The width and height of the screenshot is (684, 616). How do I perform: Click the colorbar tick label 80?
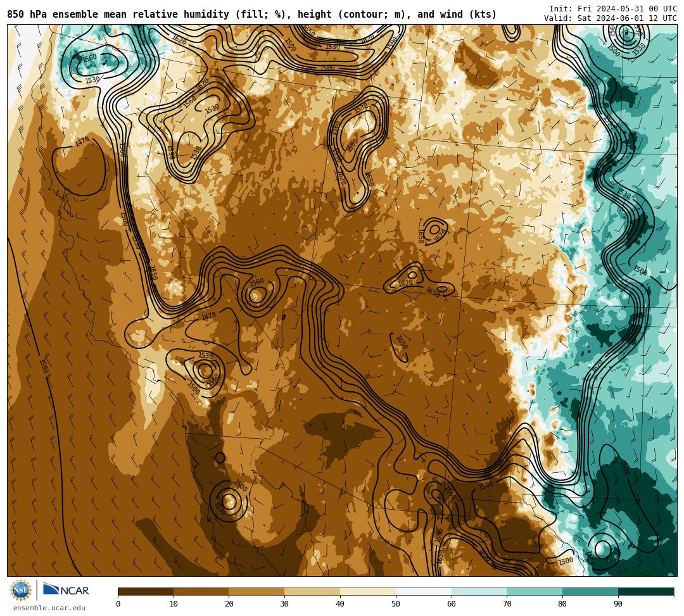tap(562, 604)
